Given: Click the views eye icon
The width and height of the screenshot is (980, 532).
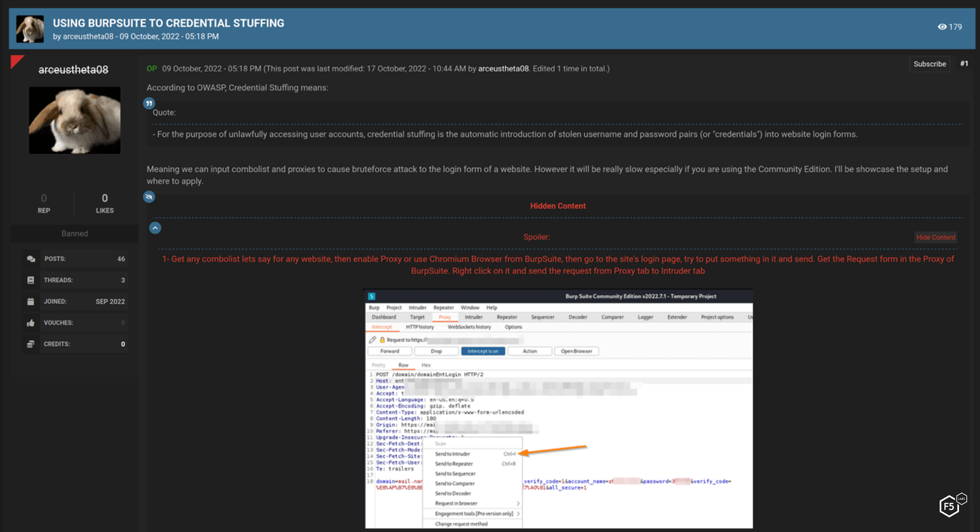Looking at the screenshot, I should [x=942, y=27].
